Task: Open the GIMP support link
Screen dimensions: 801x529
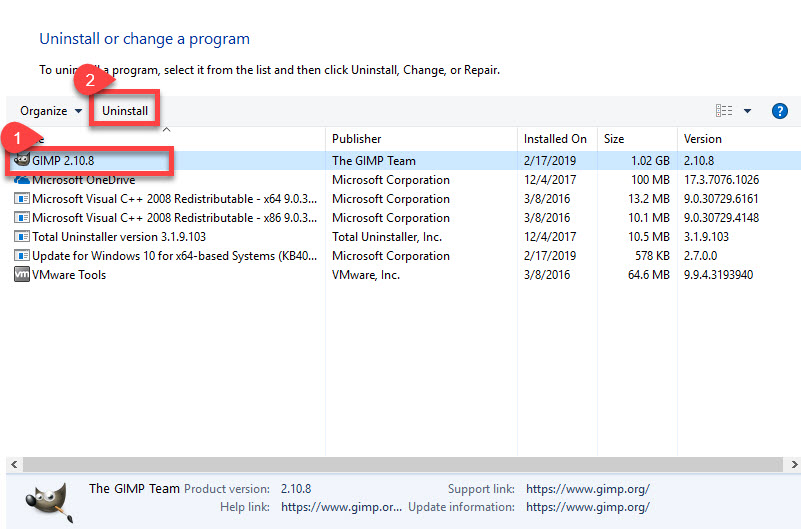Action: pos(587,489)
